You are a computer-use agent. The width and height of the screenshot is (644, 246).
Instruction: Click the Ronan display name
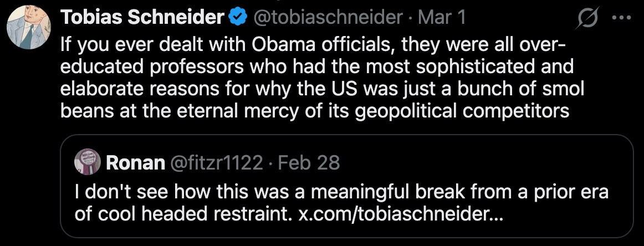click(x=135, y=163)
